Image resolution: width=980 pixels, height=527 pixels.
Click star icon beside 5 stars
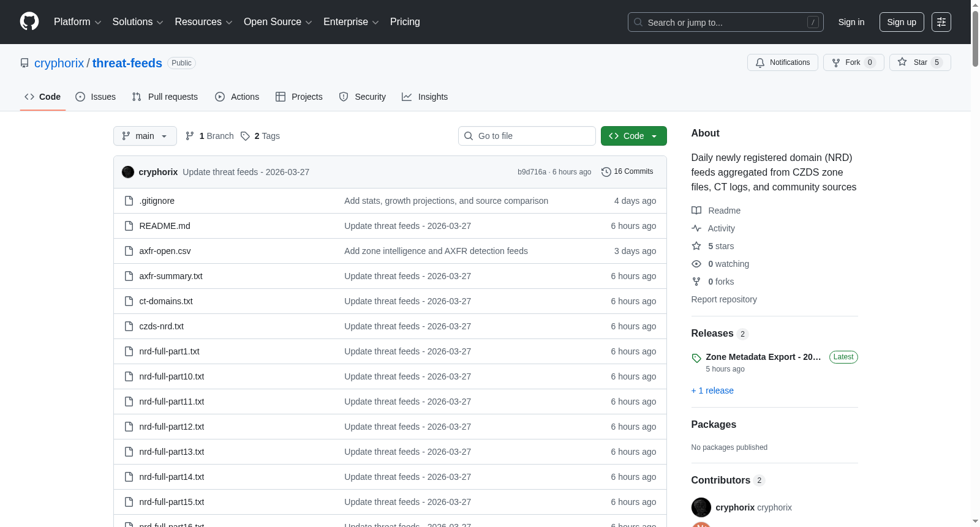pos(696,246)
